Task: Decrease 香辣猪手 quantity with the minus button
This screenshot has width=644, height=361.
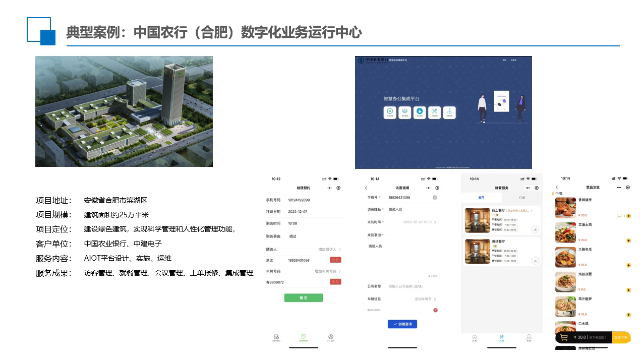Action: pos(619,216)
